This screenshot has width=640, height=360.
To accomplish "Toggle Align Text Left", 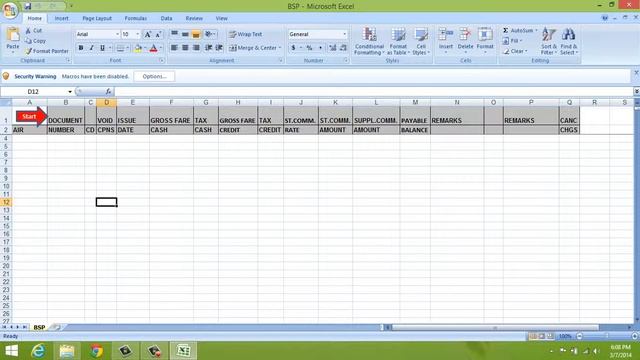I will coord(174,48).
